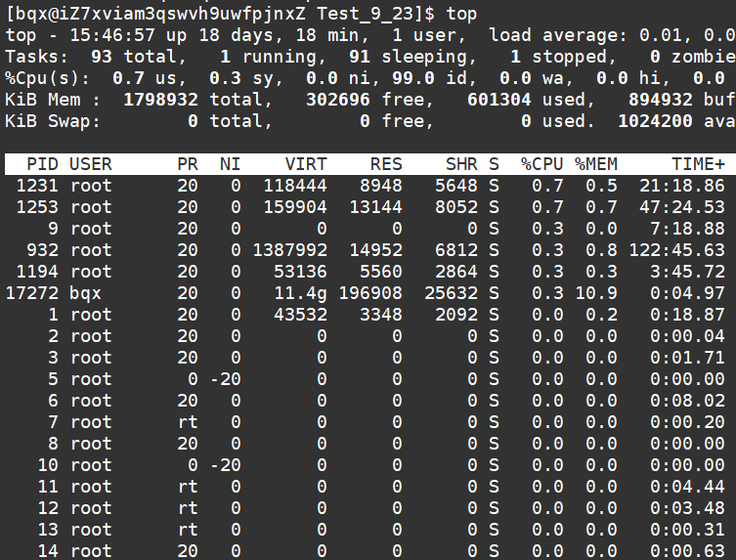Click the TIME+ column header
736x560 pixels.
[x=698, y=164]
